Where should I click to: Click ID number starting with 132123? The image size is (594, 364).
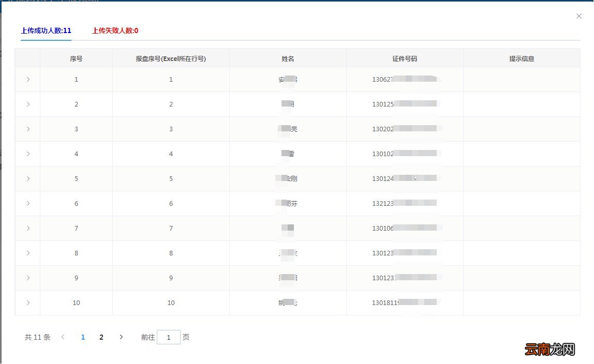pos(405,204)
